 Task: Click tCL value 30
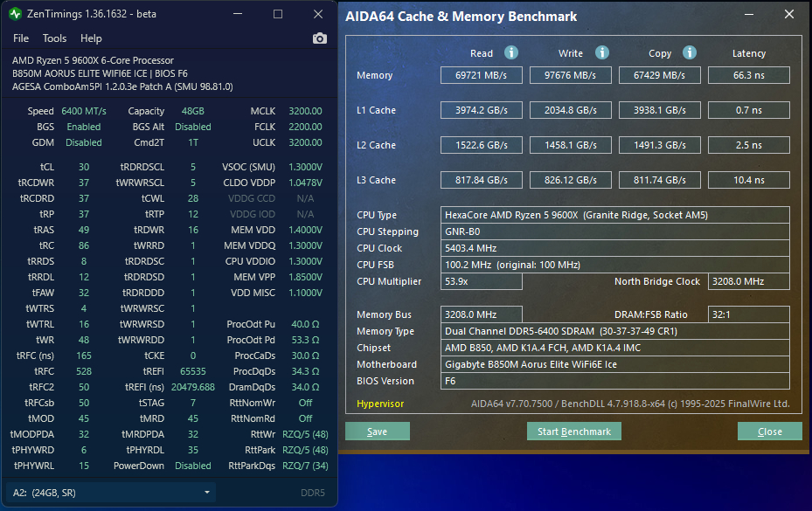click(x=84, y=167)
